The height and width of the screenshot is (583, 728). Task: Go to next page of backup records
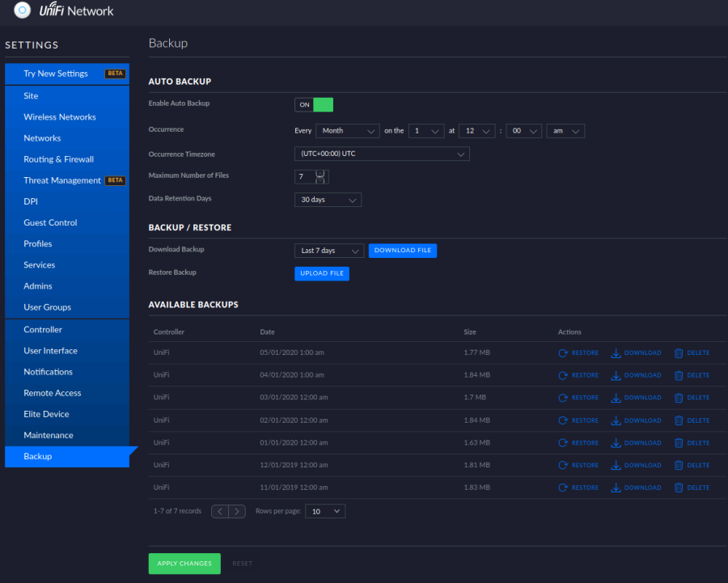237,511
